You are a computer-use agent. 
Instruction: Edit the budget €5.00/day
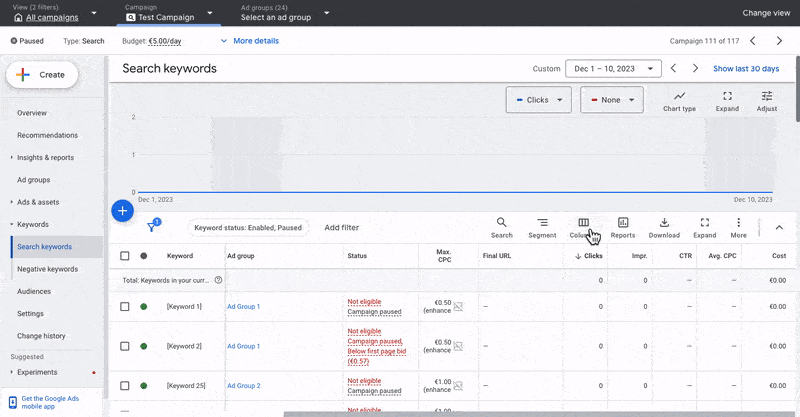point(165,41)
